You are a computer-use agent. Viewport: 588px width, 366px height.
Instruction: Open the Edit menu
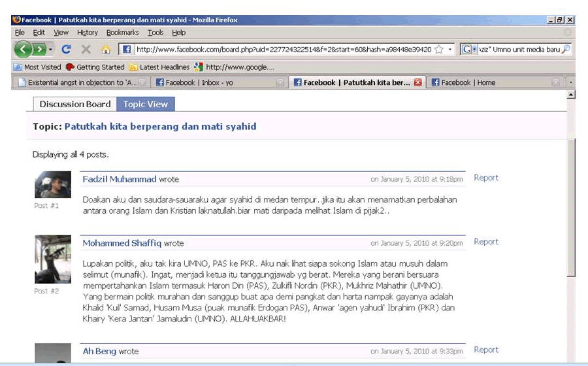point(39,33)
